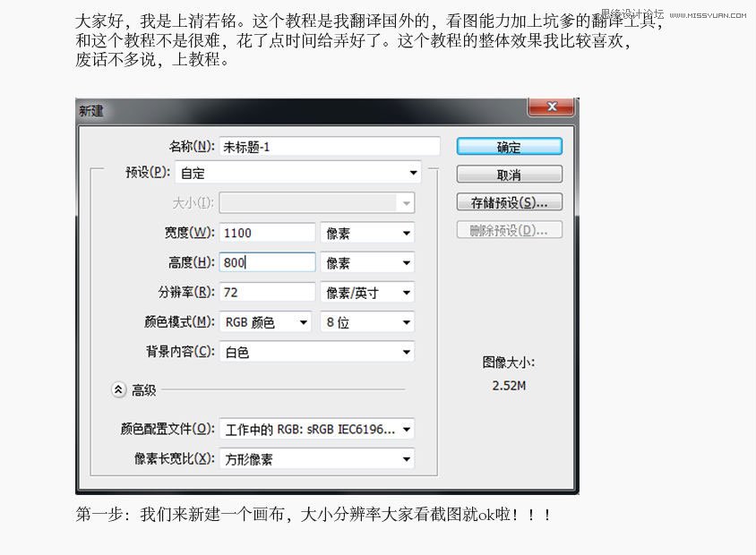Open the 颜色模式 dropdown RGB 颜色

pos(266,322)
